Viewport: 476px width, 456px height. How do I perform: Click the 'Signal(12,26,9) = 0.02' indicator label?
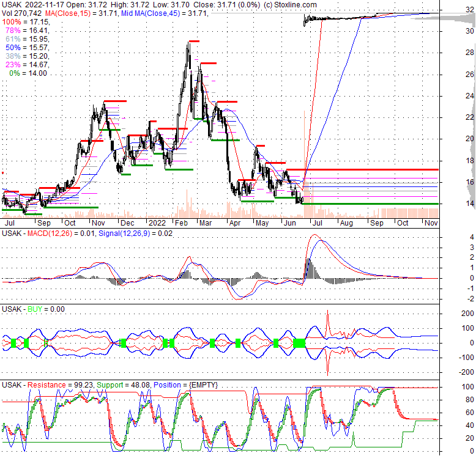pyautogui.click(x=135, y=234)
